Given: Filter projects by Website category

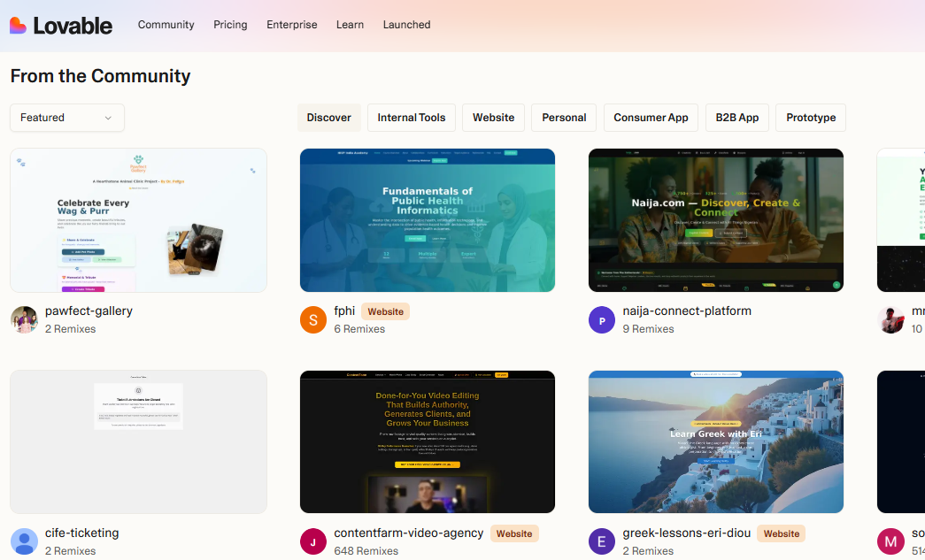Looking at the screenshot, I should [x=493, y=118].
